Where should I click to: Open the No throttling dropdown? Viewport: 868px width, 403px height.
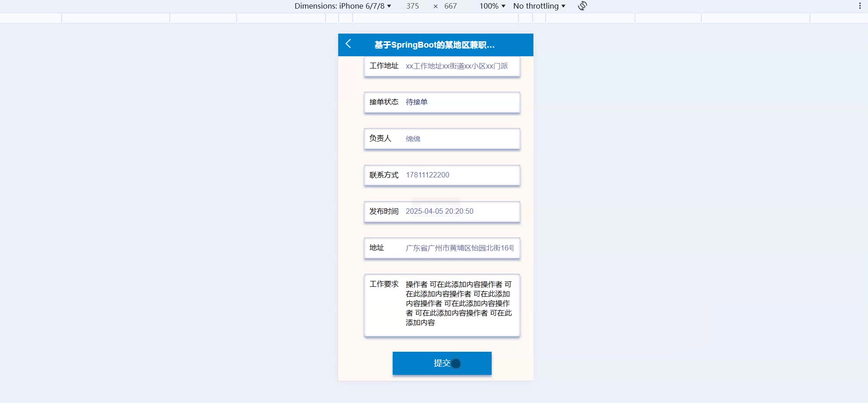point(539,6)
